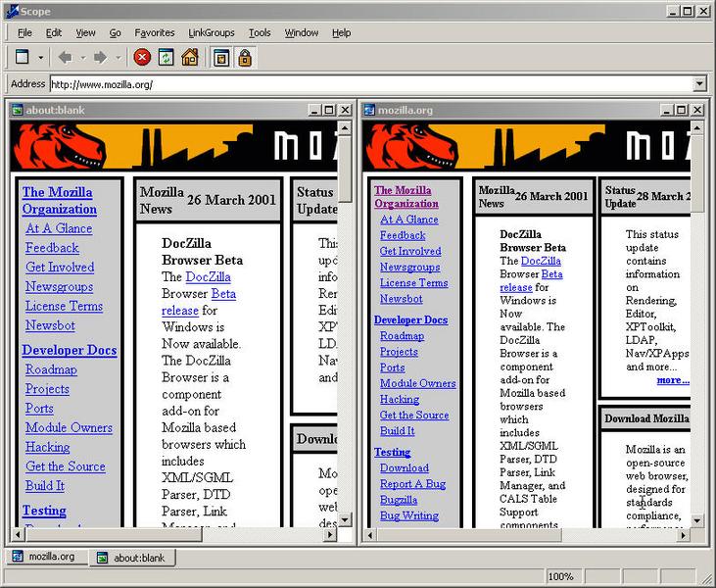The height and width of the screenshot is (588, 716).
Task: Click the mozilla.org child window title icon
Action: click(x=369, y=110)
